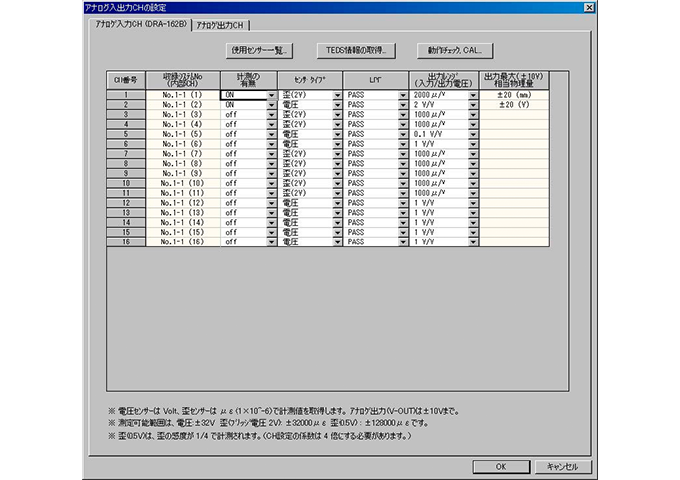Open measurement ON dropdown for channel 1

pos(271,95)
